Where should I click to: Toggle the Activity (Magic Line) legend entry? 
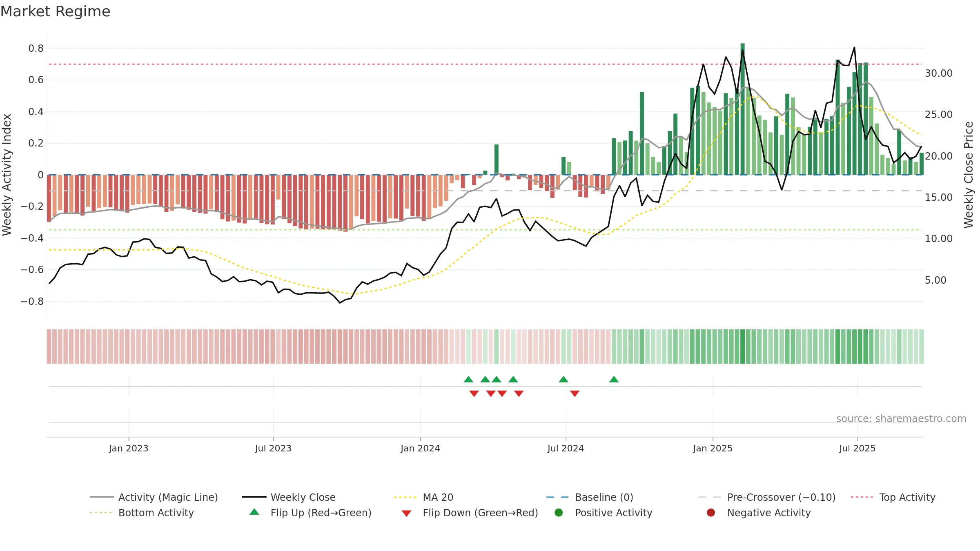[154, 497]
